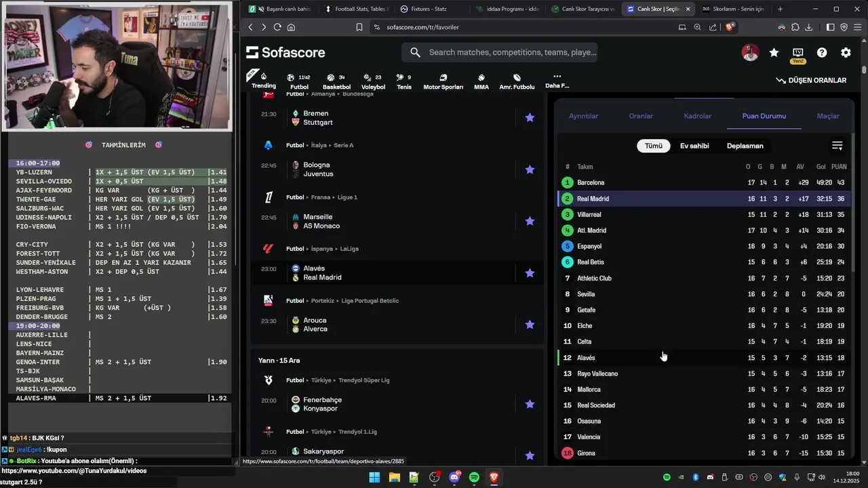
Task: Open the browser hamburger menu
Action: click(x=858, y=27)
